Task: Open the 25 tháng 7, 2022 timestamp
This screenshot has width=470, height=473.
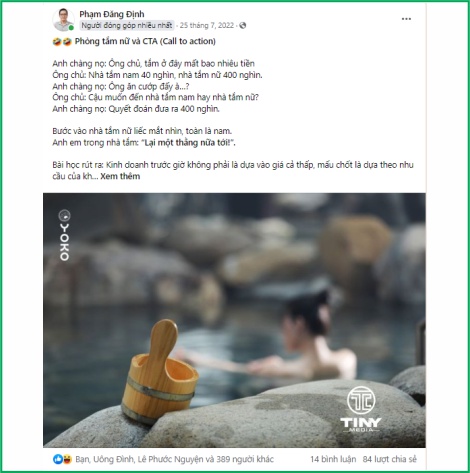Action: (x=207, y=25)
